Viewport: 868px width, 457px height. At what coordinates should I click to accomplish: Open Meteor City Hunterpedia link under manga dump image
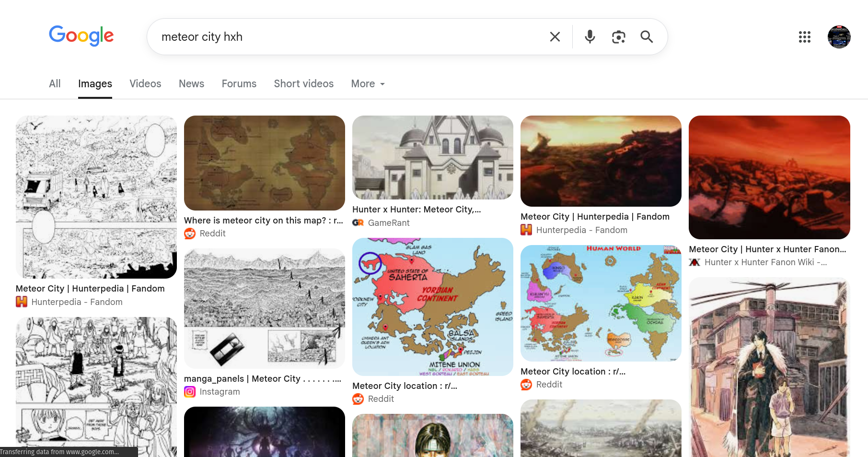pyautogui.click(x=90, y=289)
